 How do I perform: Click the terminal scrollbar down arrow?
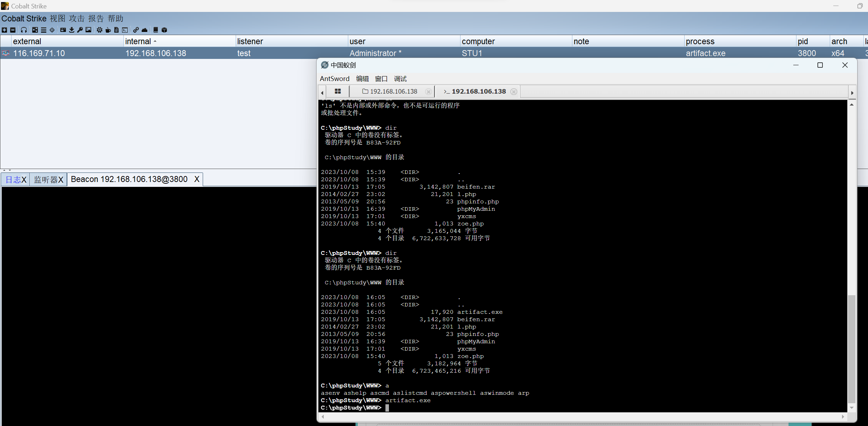852,408
